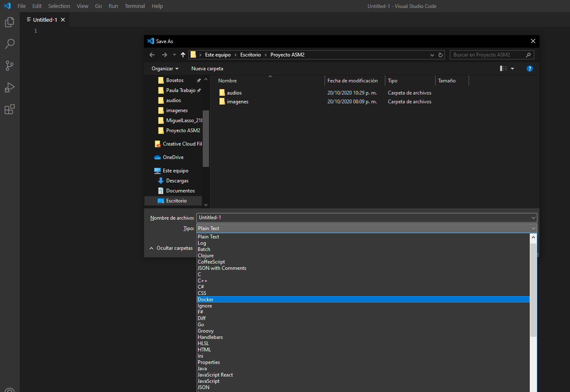Click the Help question mark icon
This screenshot has width=570, height=392.
(529, 69)
